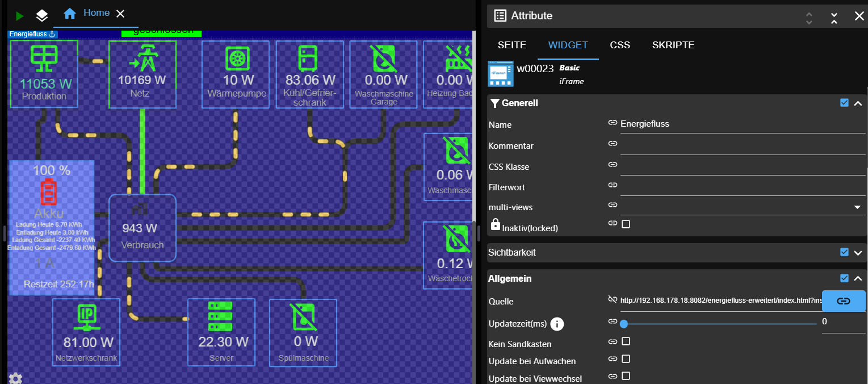Open the settings gear in energy flow
The width and height of the screenshot is (868, 384).
15,378
